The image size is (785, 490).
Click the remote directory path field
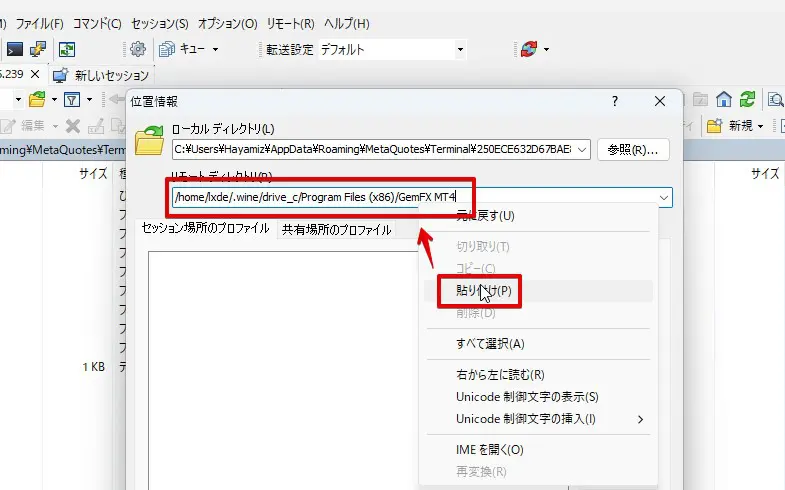320,197
